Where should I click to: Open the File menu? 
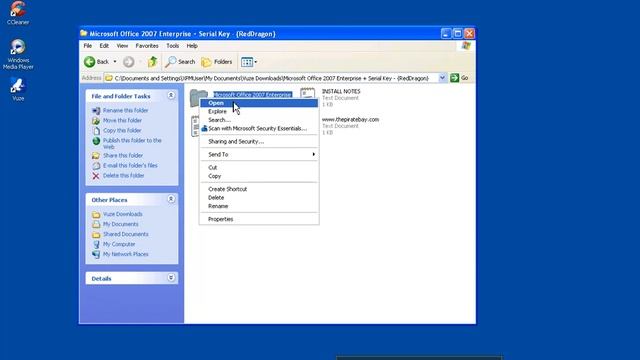click(x=88, y=46)
